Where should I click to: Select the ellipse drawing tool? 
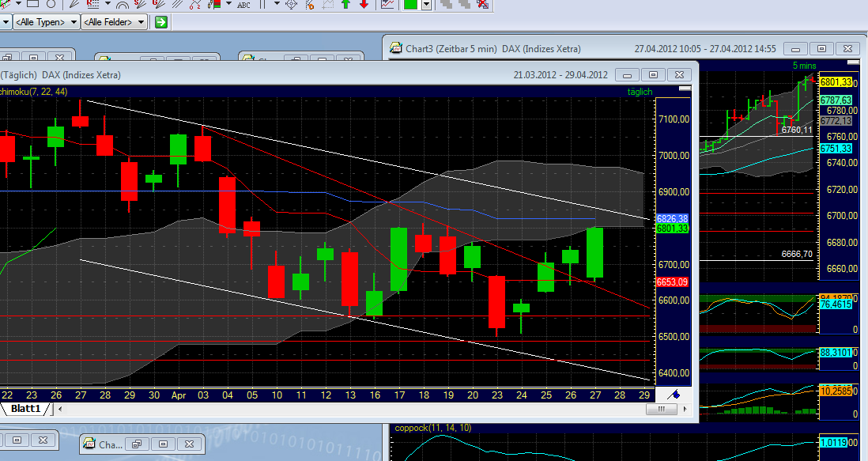51,6
